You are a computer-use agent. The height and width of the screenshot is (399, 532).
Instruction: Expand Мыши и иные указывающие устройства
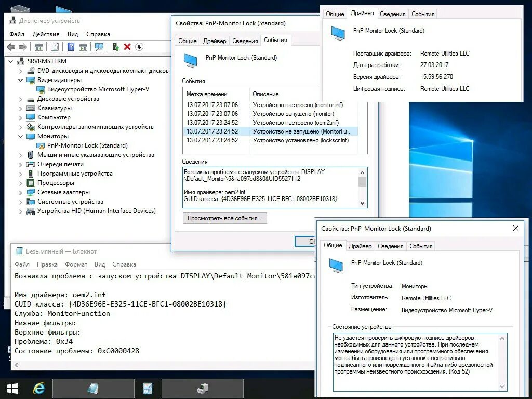coord(20,155)
